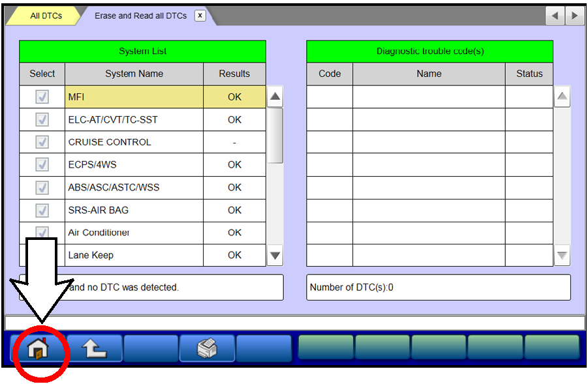
Task: Switch to the All DTCs tab
Action: point(46,16)
